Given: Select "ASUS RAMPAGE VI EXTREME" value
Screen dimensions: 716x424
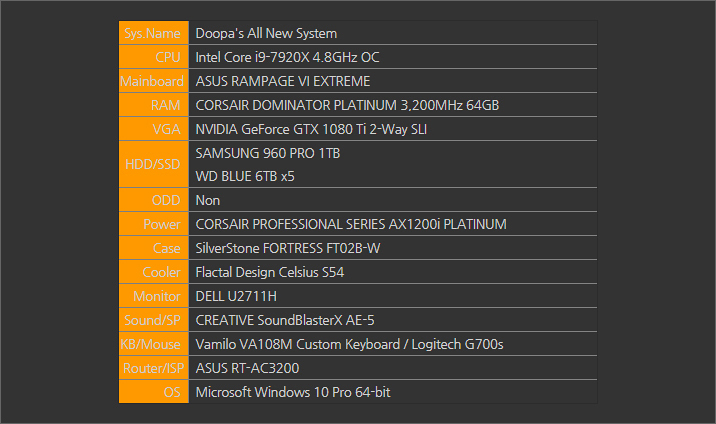Looking at the screenshot, I should [x=283, y=81].
